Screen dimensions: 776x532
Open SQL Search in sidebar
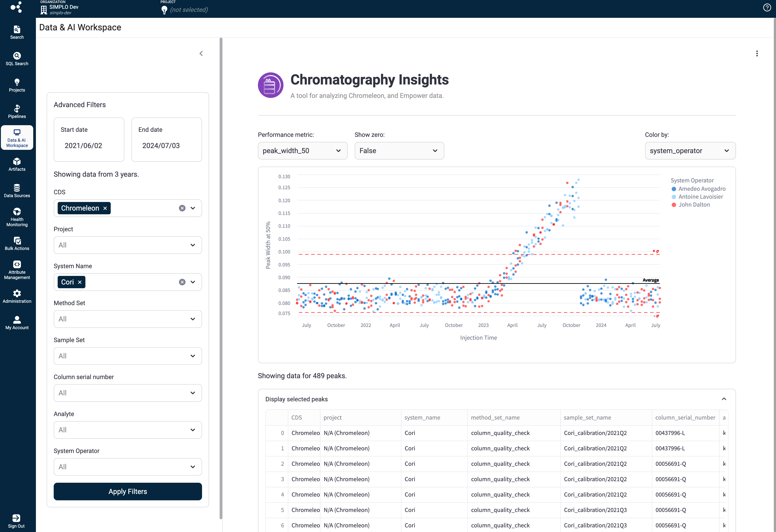point(17,59)
